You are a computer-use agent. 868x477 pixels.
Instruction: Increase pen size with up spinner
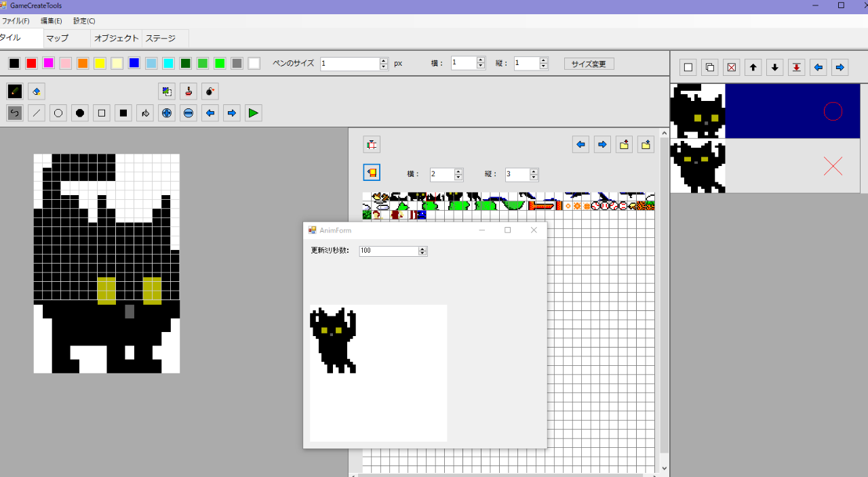click(x=384, y=60)
